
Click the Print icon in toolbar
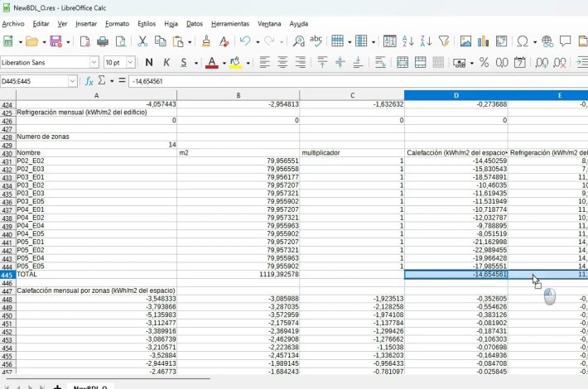tap(103, 41)
